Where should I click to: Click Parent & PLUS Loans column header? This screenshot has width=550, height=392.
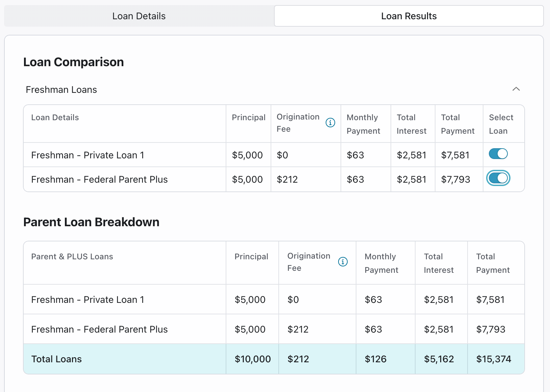point(72,257)
